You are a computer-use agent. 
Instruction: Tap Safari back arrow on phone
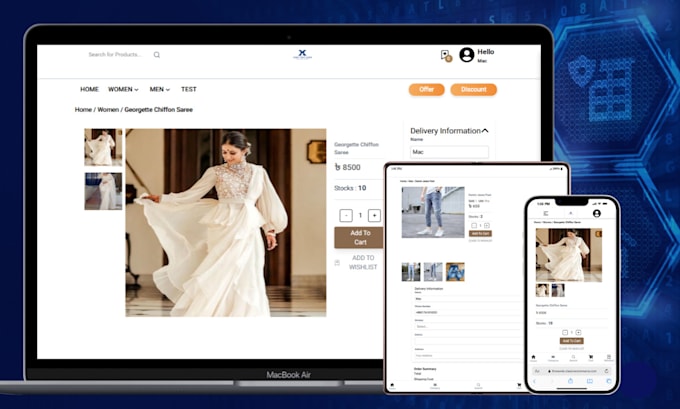click(x=535, y=381)
